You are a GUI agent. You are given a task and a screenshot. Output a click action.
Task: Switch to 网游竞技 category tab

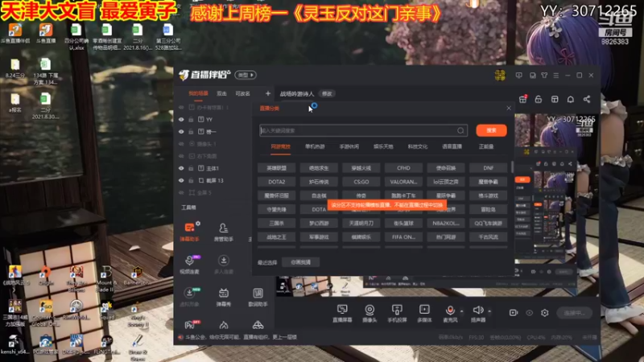click(x=280, y=146)
